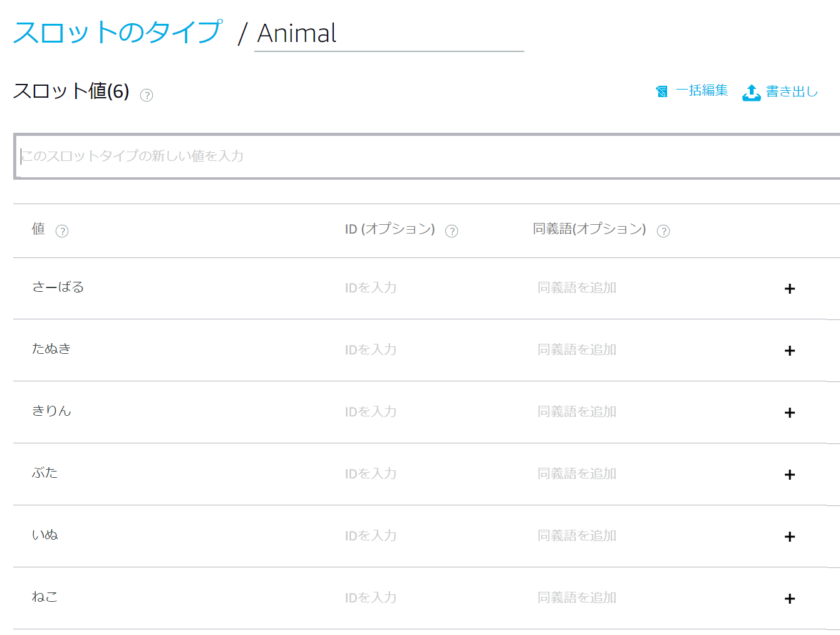
Task: Click the plus icon in the たぬき row
Action: 790,351
